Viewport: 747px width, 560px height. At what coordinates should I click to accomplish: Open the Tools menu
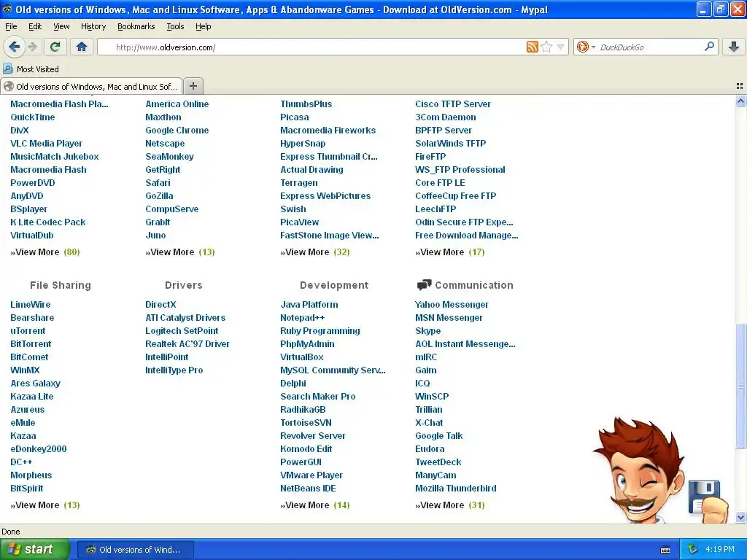[x=175, y=26]
